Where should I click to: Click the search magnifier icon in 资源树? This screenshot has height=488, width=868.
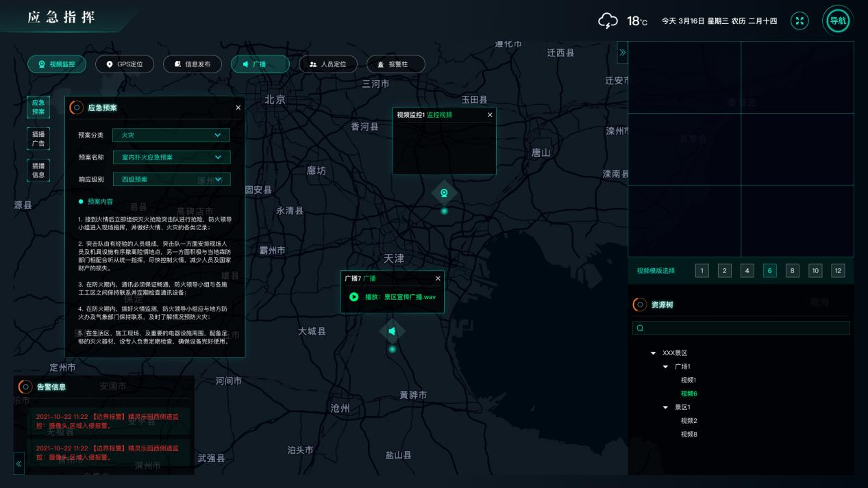(x=641, y=328)
